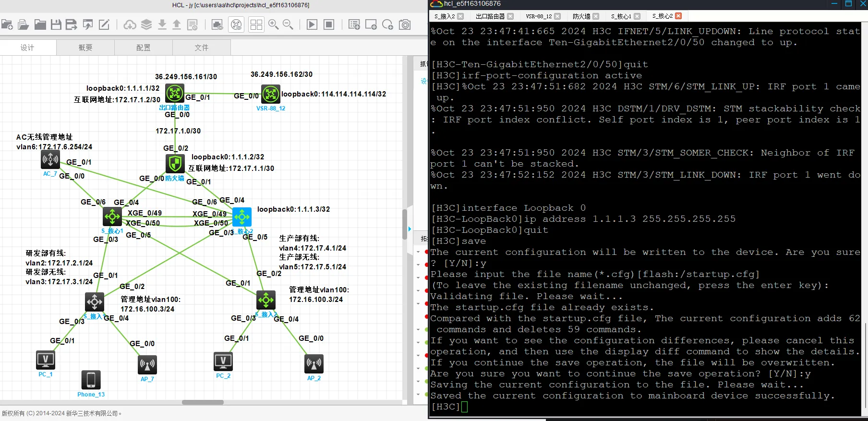Take a topology snapshot with camera icon
The height and width of the screenshot is (421, 868).
tap(405, 24)
